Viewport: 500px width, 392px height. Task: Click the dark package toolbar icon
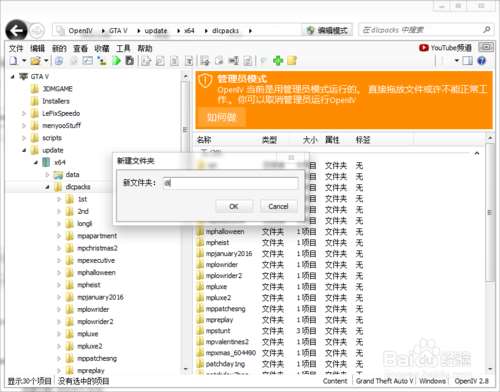129,61
